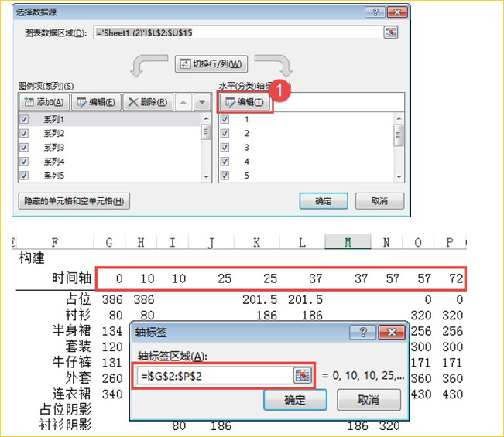Remove the selected series 删除(R)
Image resolution: width=504 pixels, height=437 pixels.
tap(148, 102)
